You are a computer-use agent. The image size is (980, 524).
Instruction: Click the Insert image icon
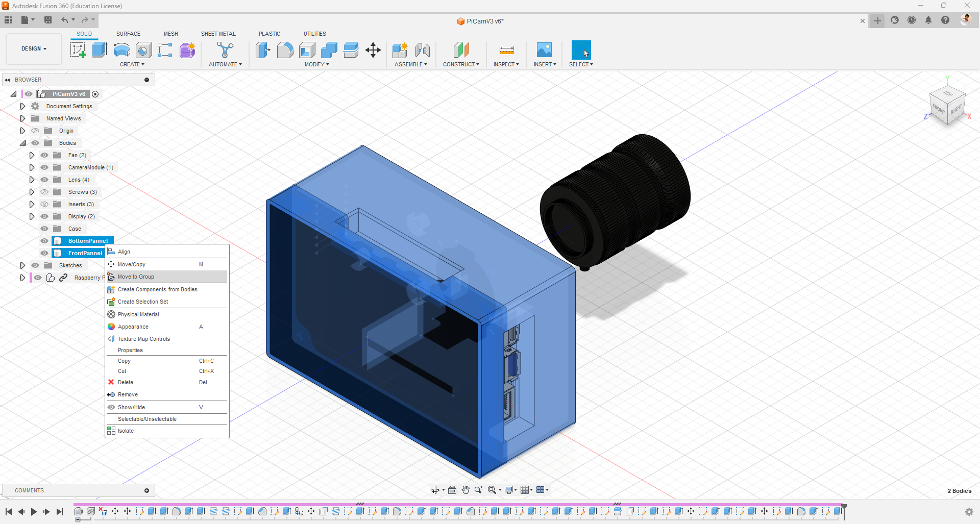[x=545, y=50]
